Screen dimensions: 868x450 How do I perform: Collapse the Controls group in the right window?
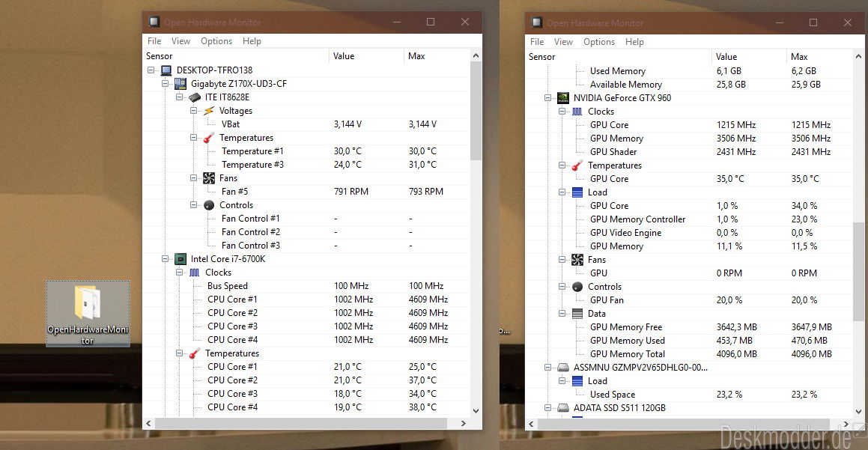click(x=562, y=287)
